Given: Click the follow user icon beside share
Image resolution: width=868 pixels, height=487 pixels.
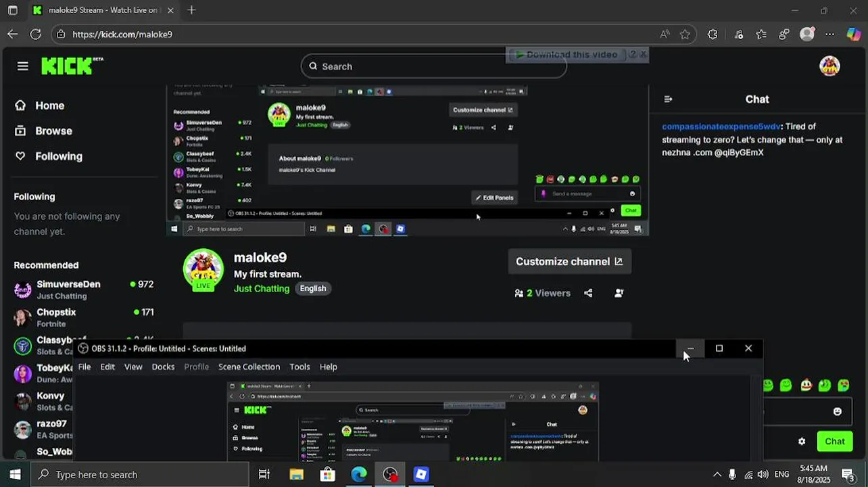Looking at the screenshot, I should tap(619, 293).
